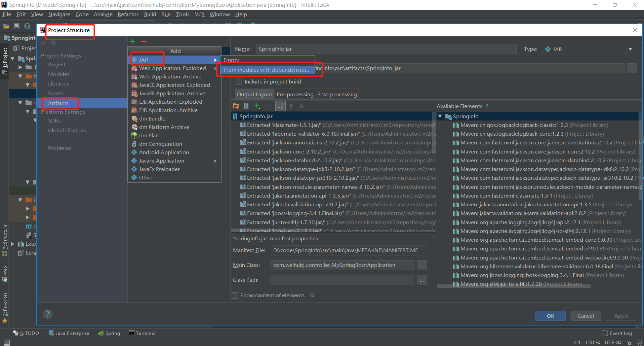Select Web Application: Archive in Add menu

tap(174, 77)
